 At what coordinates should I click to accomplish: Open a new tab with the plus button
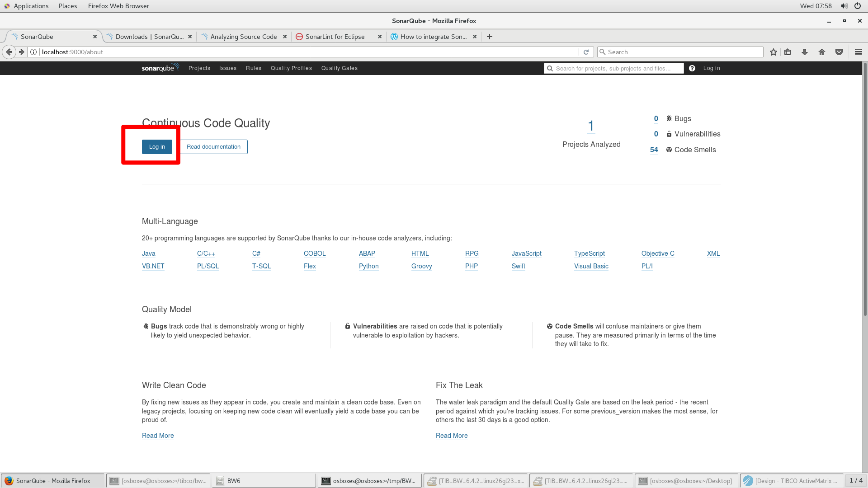pyautogui.click(x=490, y=37)
